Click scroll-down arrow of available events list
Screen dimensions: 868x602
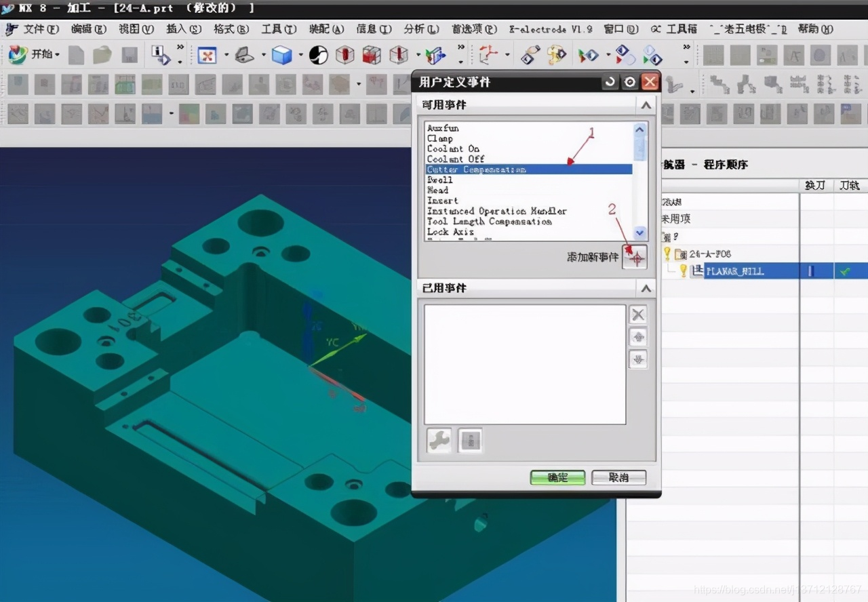tap(640, 233)
